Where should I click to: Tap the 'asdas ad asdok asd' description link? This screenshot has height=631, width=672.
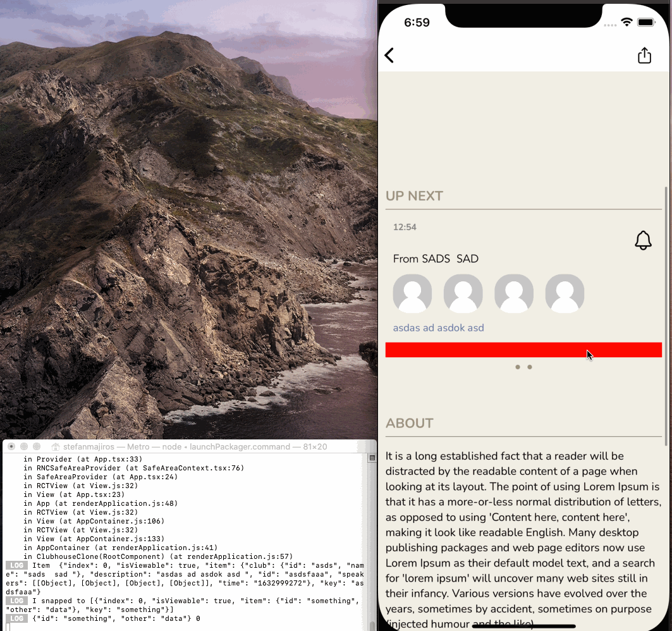coord(439,328)
